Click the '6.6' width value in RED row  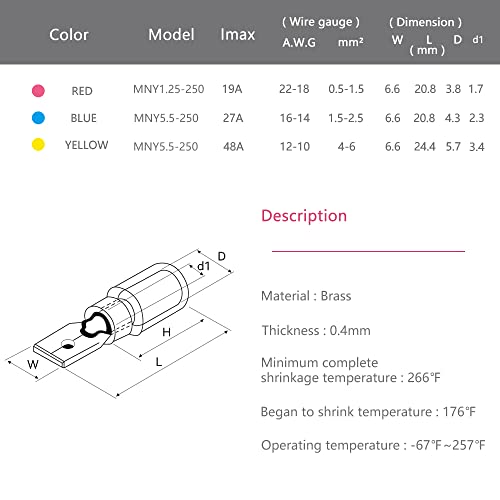[392, 89]
